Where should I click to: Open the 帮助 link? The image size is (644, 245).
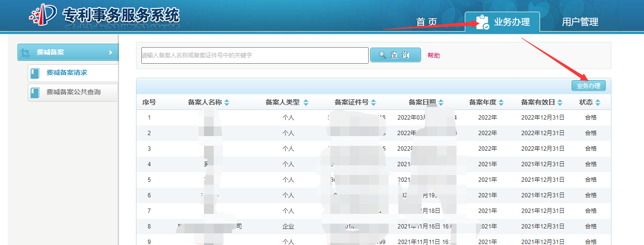[434, 55]
